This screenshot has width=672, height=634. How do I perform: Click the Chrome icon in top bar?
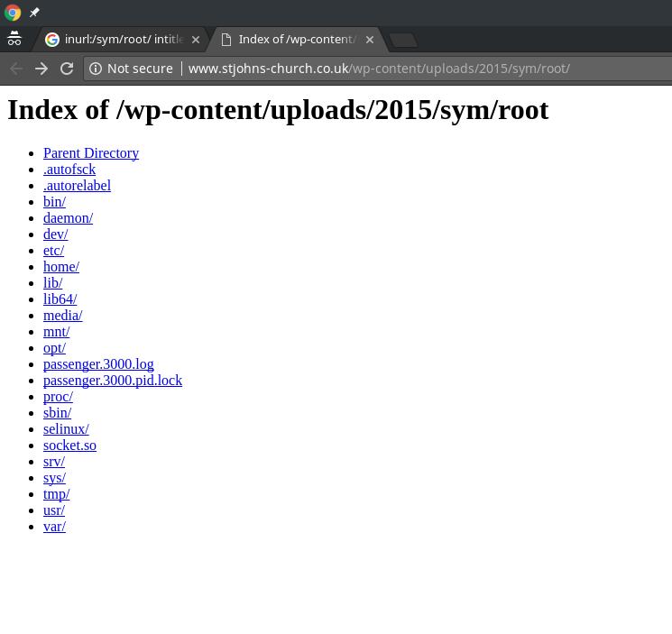tap(13, 13)
